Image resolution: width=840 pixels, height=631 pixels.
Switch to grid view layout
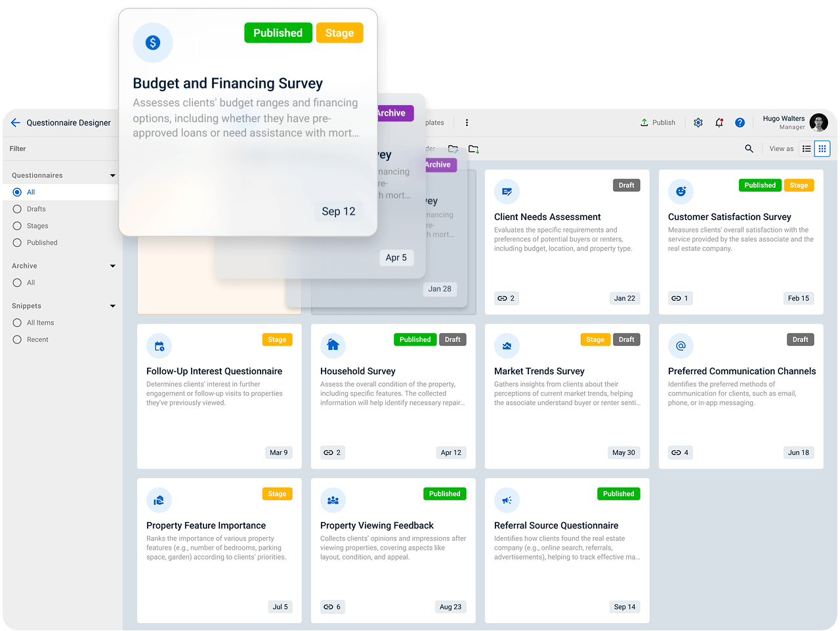[x=822, y=149]
